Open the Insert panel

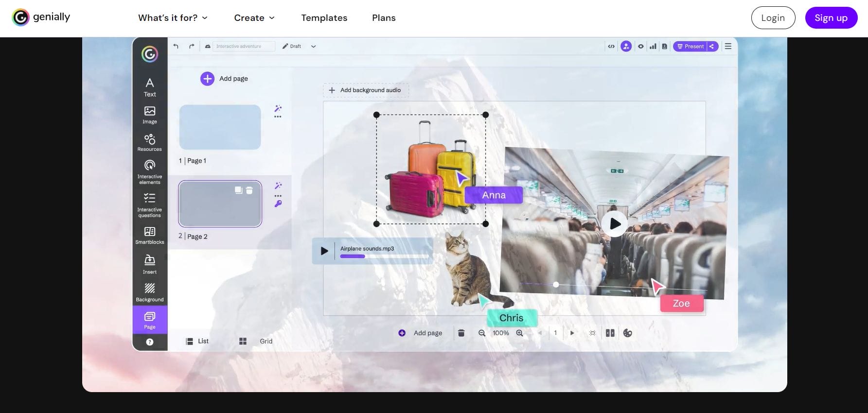(x=150, y=264)
